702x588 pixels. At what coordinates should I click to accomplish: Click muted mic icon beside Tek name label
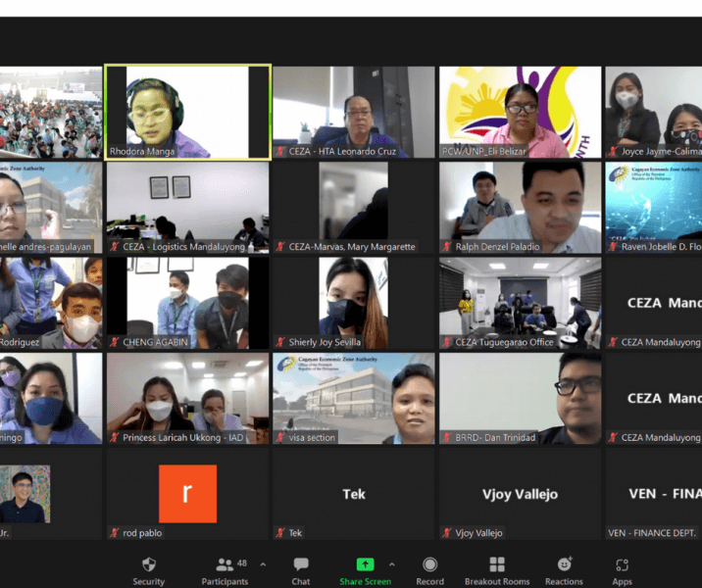pyautogui.click(x=280, y=532)
